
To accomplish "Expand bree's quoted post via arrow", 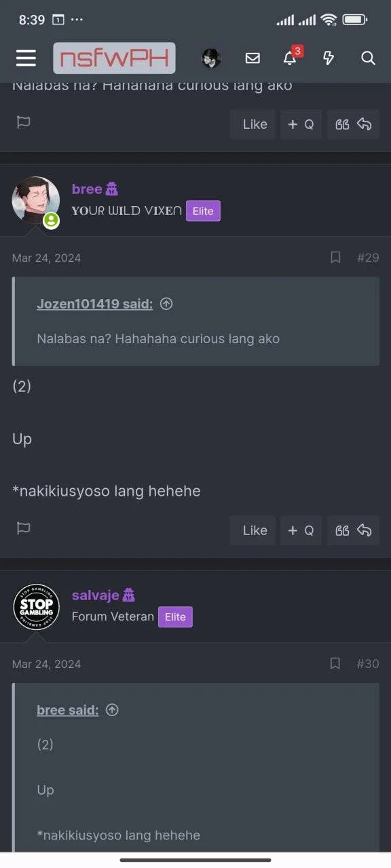I will point(113,710).
